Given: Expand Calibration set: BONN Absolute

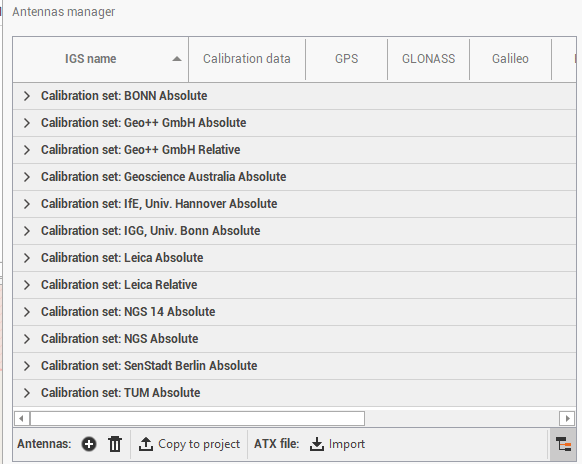Looking at the screenshot, I should click(x=27, y=96).
